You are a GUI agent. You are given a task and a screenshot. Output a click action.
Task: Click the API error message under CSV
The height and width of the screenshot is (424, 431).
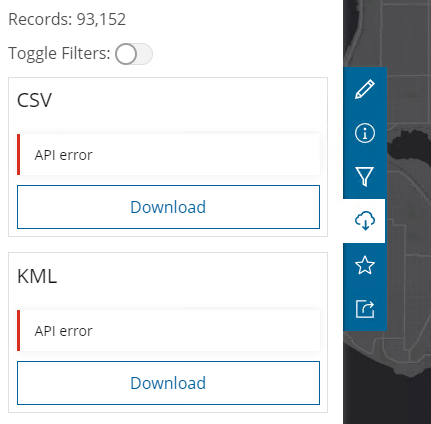click(x=63, y=155)
